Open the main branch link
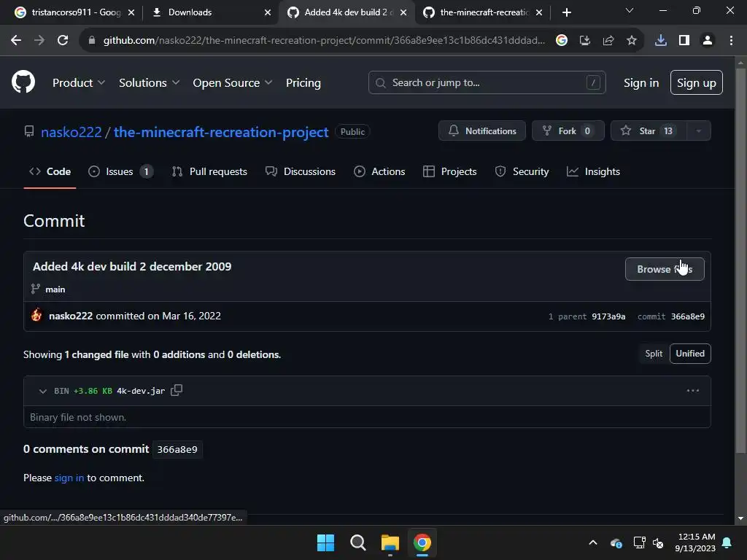747x560 pixels. (55, 289)
